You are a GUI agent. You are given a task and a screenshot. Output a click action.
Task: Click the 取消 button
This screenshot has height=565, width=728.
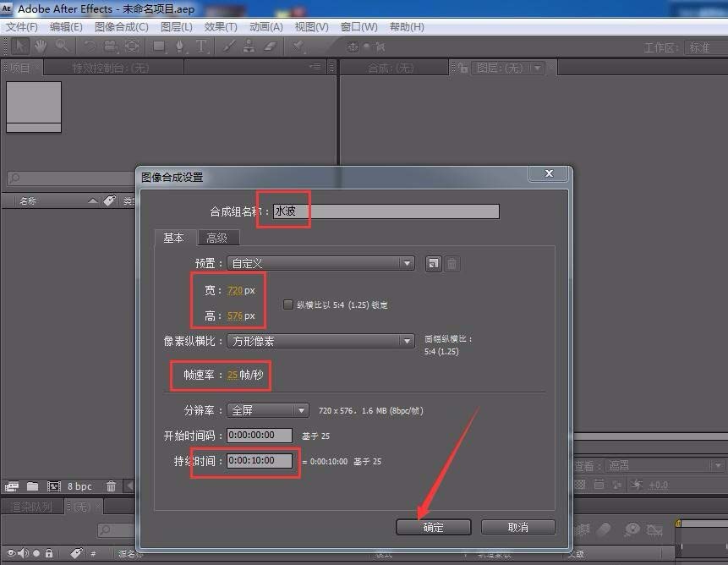(x=517, y=527)
